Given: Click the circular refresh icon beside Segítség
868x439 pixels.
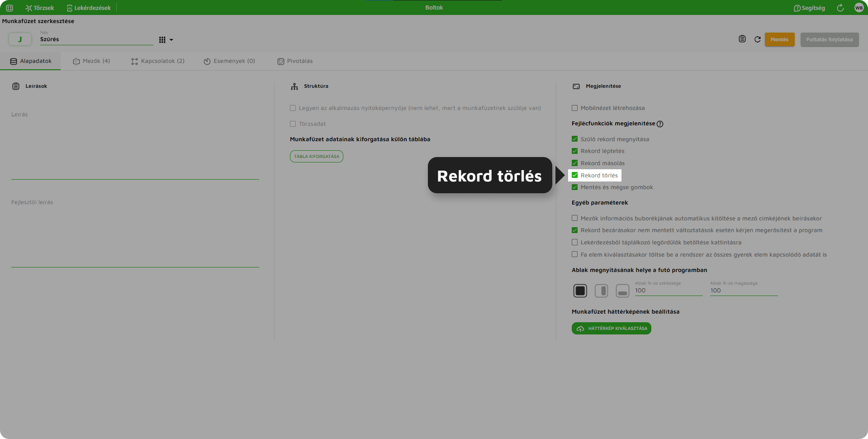Looking at the screenshot, I should click(840, 8).
